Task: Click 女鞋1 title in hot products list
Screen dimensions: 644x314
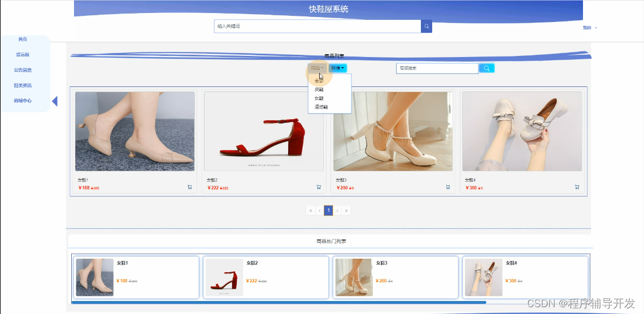Action: [x=123, y=263]
